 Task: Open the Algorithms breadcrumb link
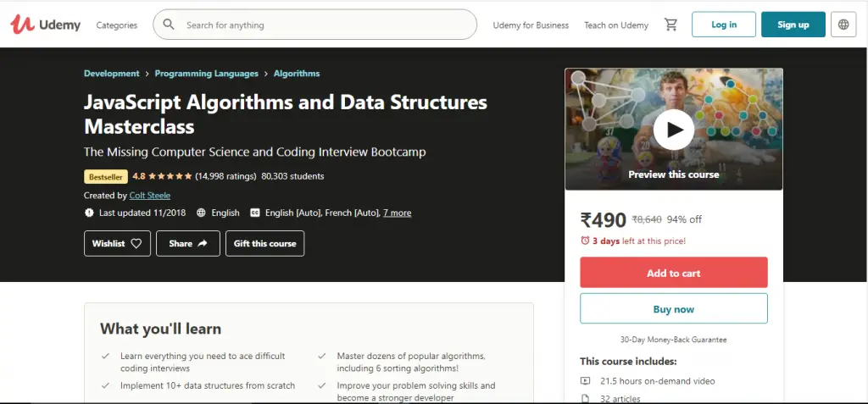pyautogui.click(x=297, y=74)
